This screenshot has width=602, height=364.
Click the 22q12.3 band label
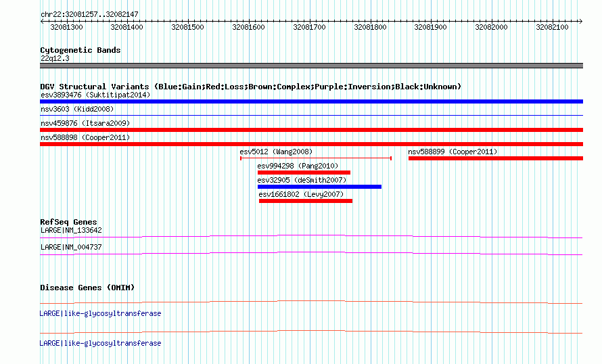(55, 58)
